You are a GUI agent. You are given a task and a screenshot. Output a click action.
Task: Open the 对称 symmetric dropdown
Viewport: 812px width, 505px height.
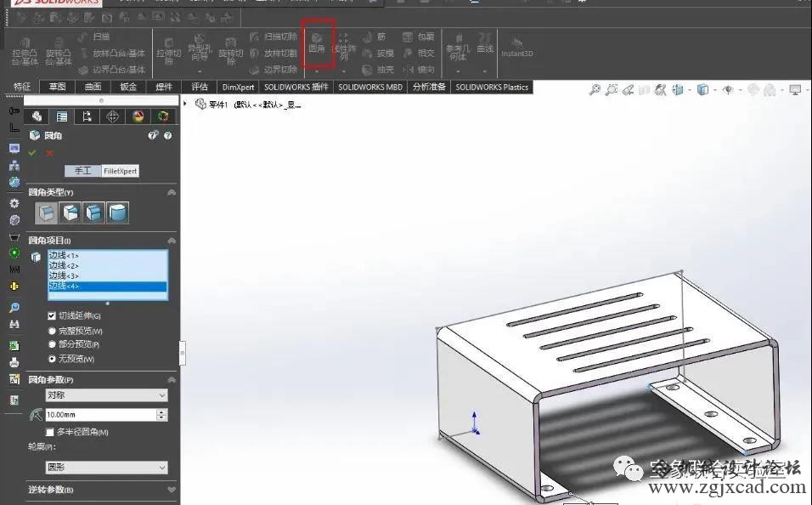click(x=106, y=395)
